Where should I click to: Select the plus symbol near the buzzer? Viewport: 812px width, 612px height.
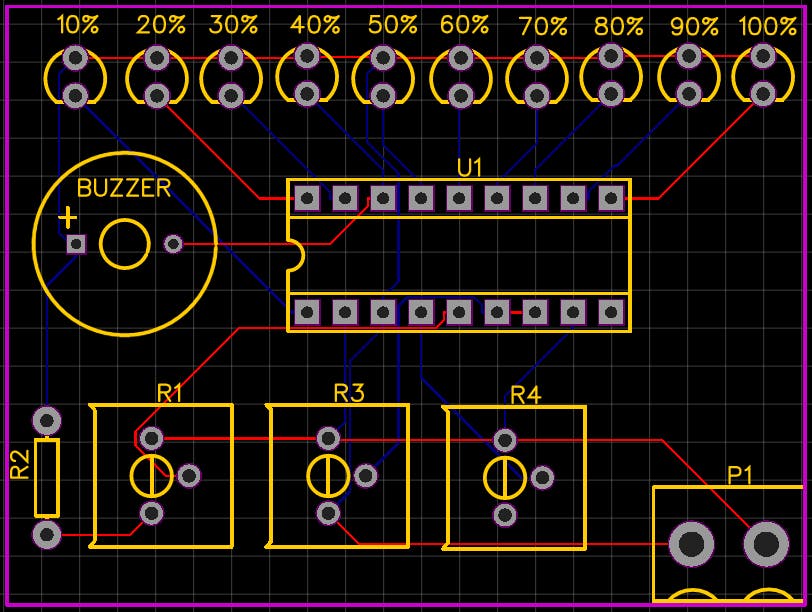click(x=66, y=215)
